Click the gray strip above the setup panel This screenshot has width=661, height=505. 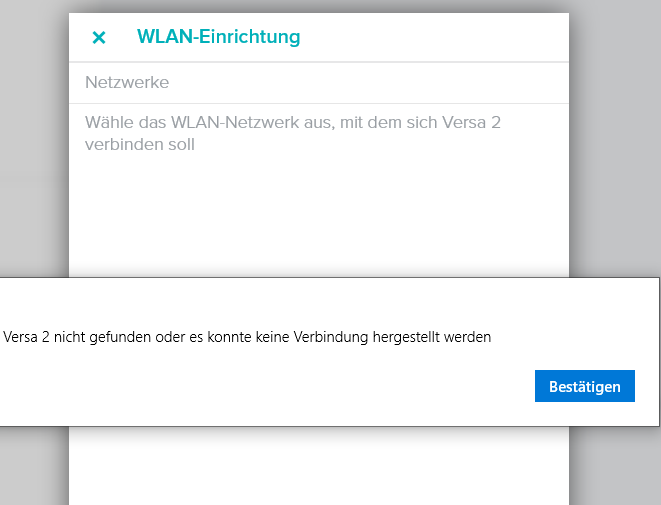click(318, 6)
